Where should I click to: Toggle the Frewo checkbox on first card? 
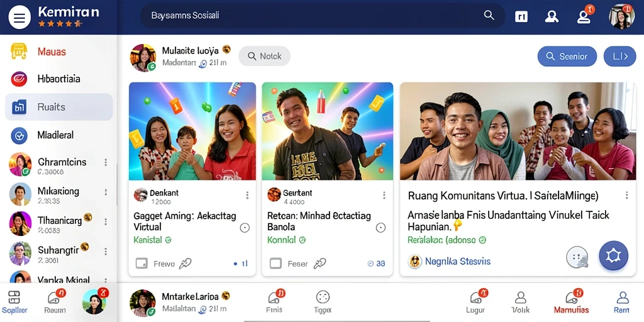click(142, 264)
